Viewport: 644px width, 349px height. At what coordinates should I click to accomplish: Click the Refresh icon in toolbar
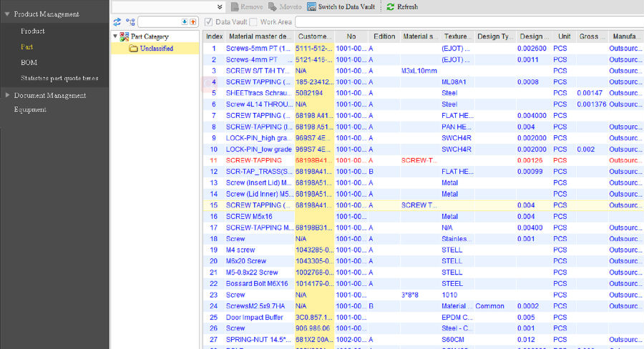pyautogui.click(x=390, y=6)
